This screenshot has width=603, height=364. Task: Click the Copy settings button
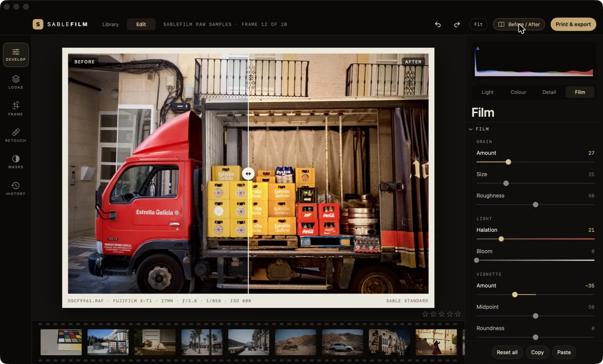(537, 352)
